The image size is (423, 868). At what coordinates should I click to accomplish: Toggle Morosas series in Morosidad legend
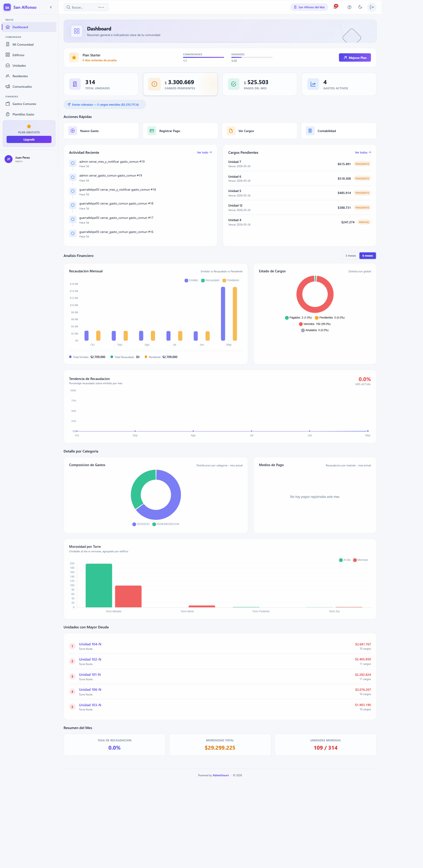click(360, 560)
